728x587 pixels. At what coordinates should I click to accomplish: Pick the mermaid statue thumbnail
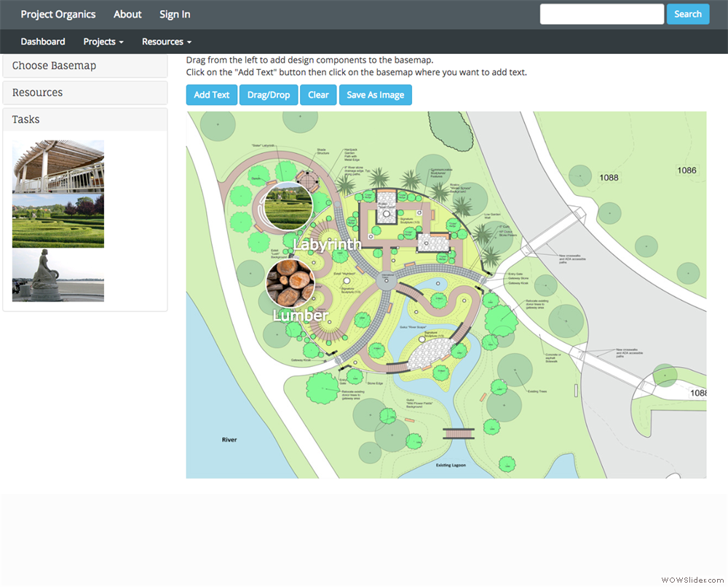pyautogui.click(x=58, y=275)
